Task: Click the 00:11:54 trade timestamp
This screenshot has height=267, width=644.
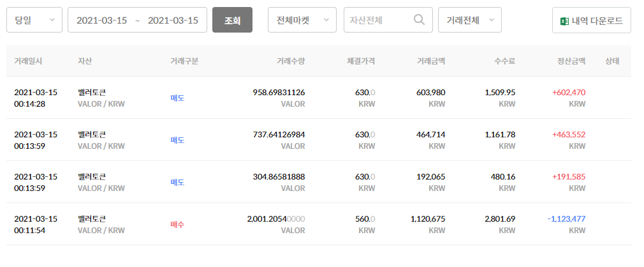Action: point(29,231)
